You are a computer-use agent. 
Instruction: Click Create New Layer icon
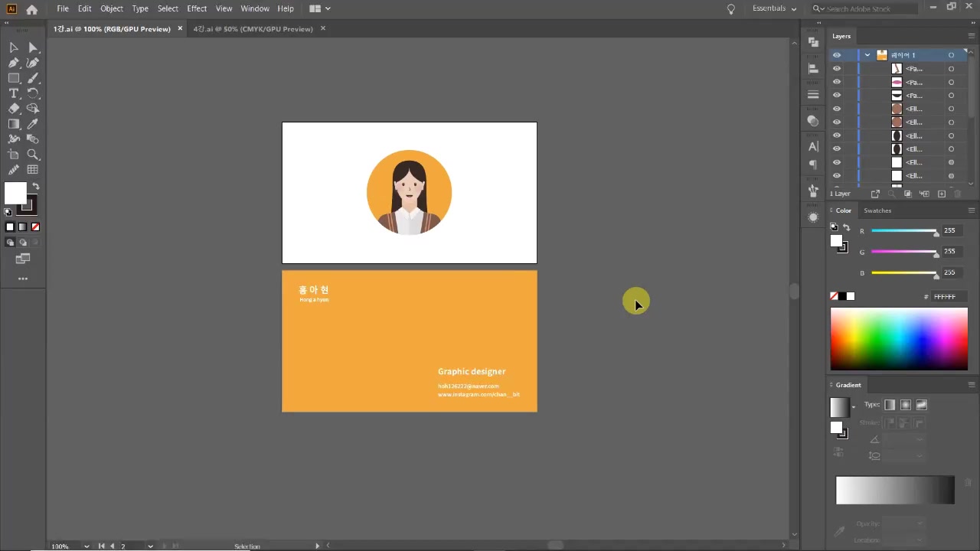pos(942,194)
